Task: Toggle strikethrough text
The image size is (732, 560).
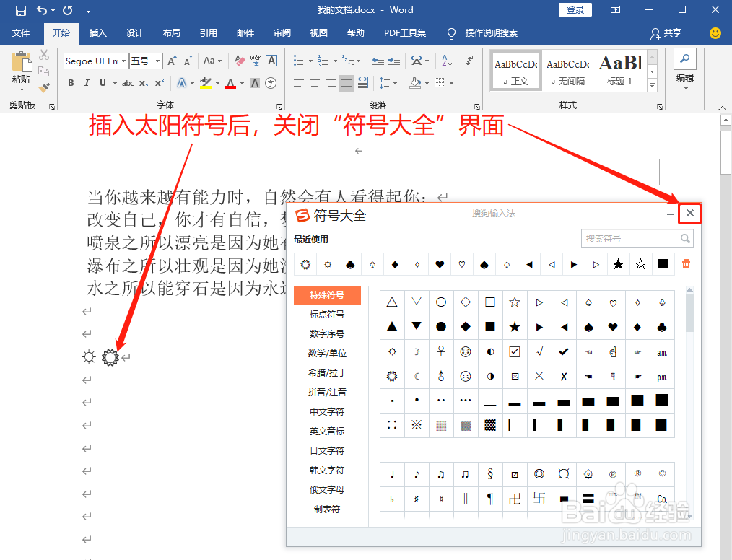Action: 128,83
